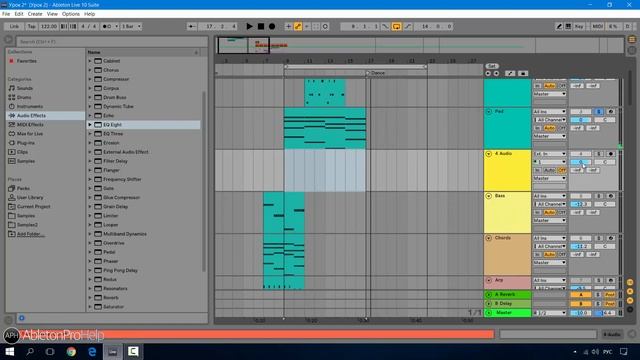Viewport: 640px width, 360px height.
Task: Open 4 Audio Ext. In input dropdown
Action: pos(550,154)
